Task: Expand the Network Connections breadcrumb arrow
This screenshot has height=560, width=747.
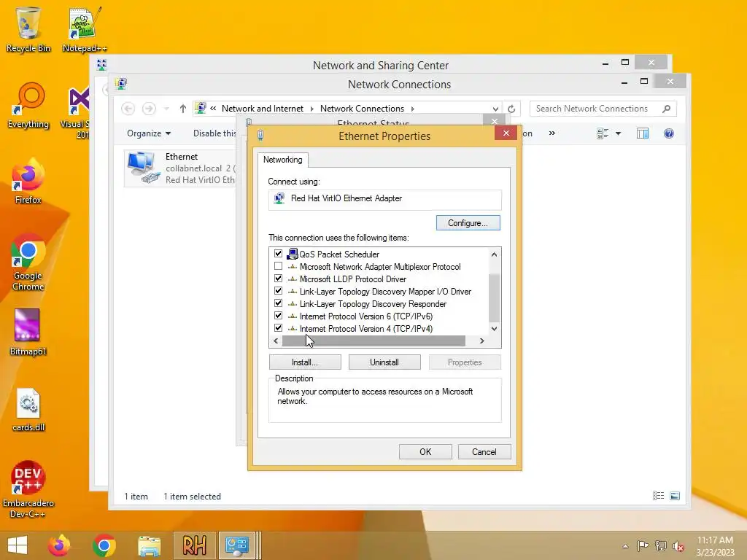Action: pyautogui.click(x=413, y=109)
